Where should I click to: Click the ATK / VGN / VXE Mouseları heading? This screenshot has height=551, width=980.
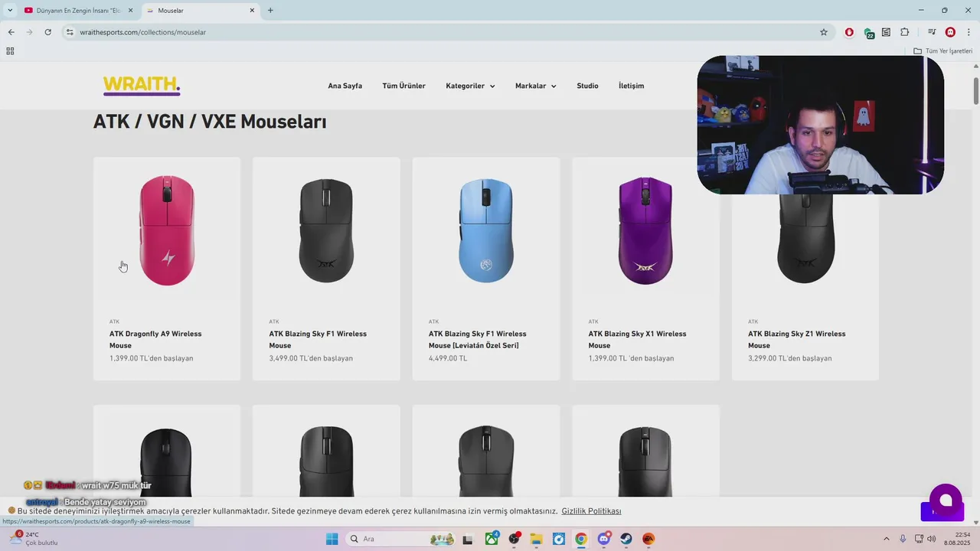(x=210, y=122)
